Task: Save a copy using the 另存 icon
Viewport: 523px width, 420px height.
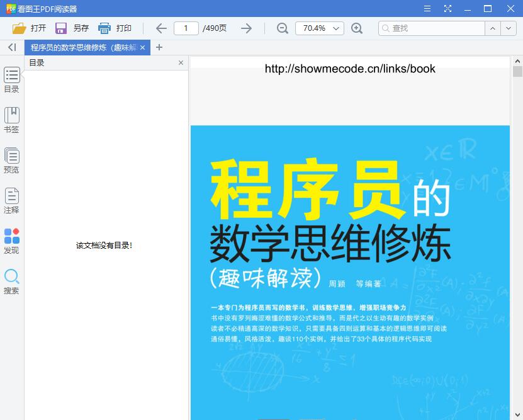Action: (x=60, y=28)
